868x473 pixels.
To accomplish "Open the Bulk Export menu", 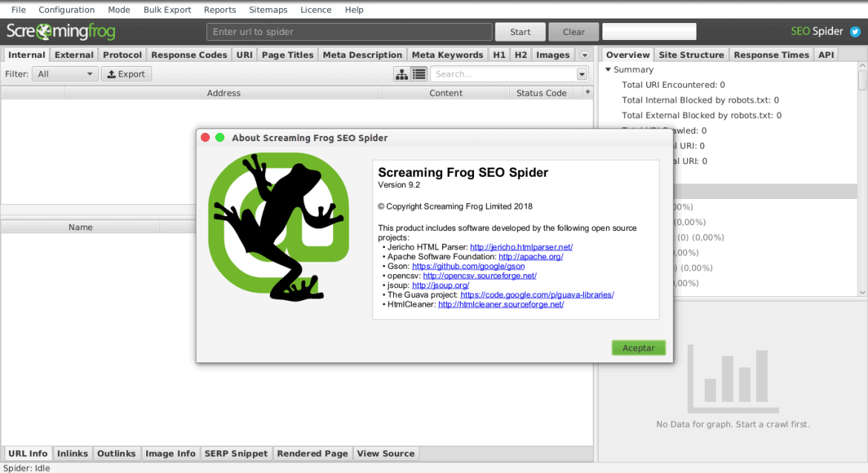I will [167, 10].
